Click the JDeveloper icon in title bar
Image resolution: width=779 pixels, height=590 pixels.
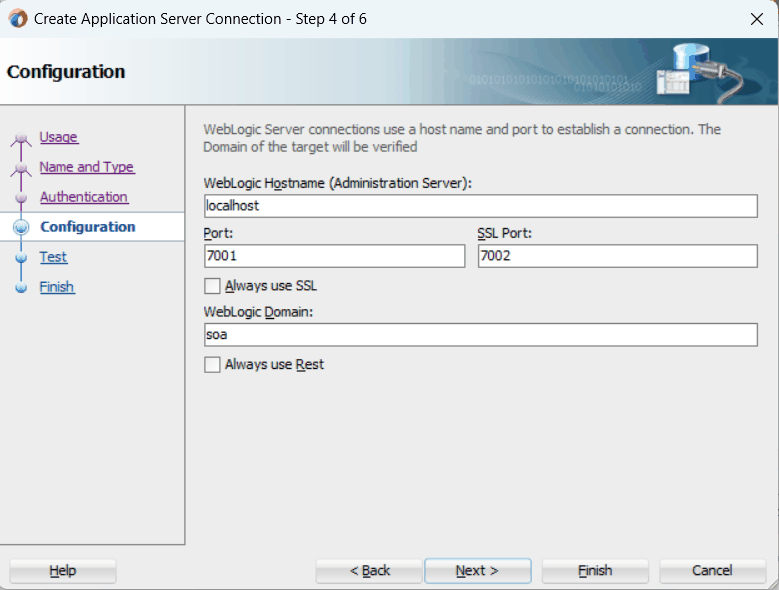(x=18, y=19)
